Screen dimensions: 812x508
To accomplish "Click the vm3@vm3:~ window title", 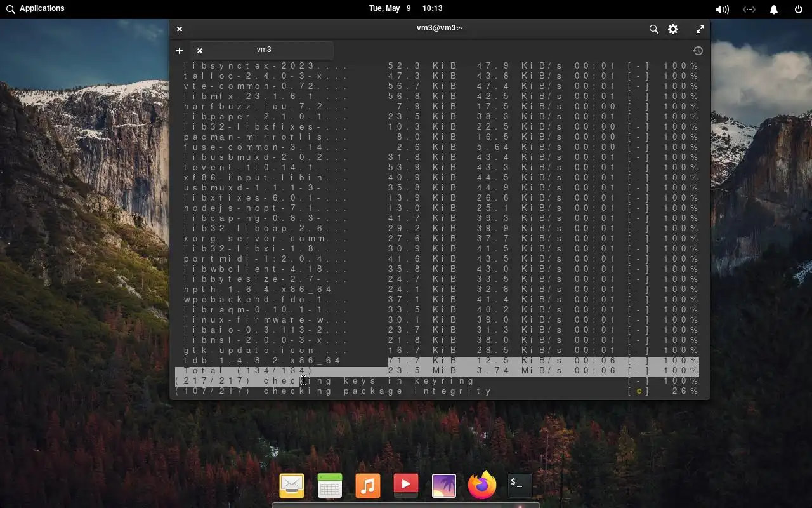I will click(x=440, y=28).
